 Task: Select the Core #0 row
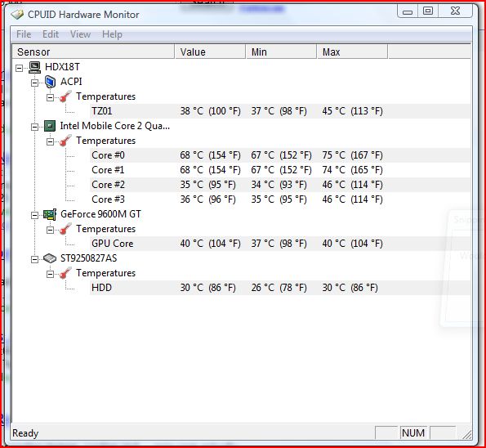pyautogui.click(x=280, y=155)
